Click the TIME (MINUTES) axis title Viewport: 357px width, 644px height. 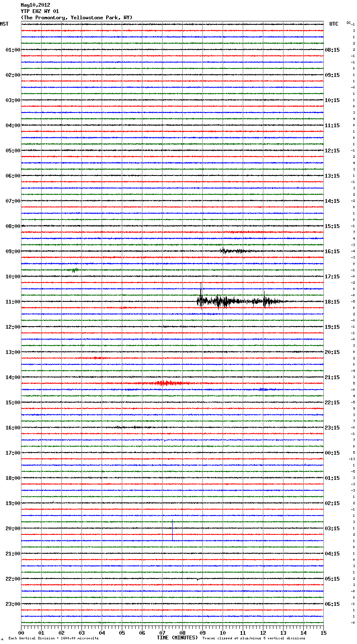177,638
